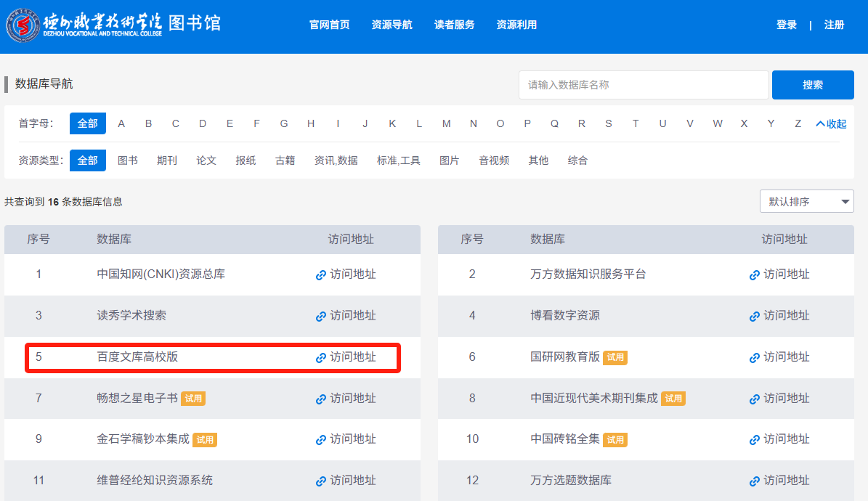Open the link icon for 国研网教育版

[754, 358]
